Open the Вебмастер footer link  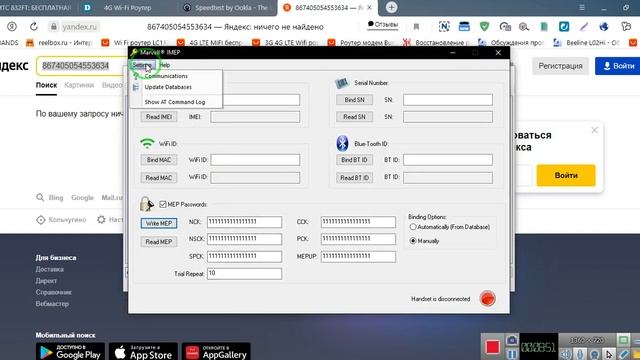pos(52,304)
